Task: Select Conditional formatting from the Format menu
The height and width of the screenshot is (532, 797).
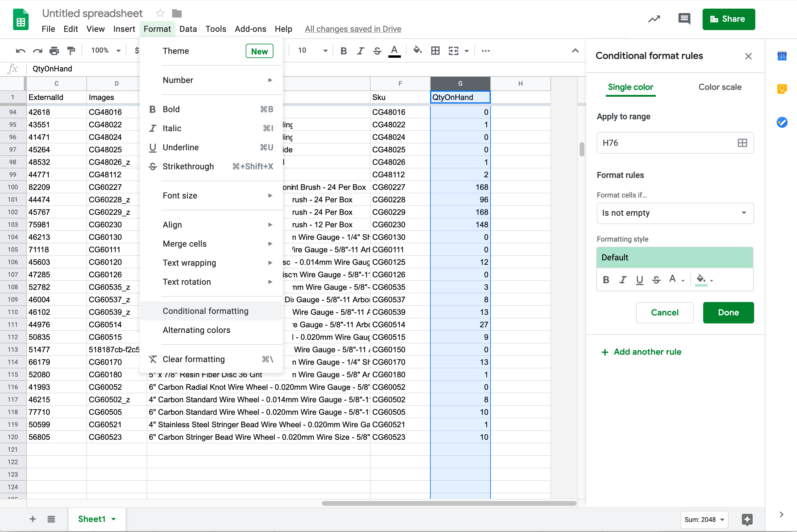Action: pyautogui.click(x=206, y=310)
